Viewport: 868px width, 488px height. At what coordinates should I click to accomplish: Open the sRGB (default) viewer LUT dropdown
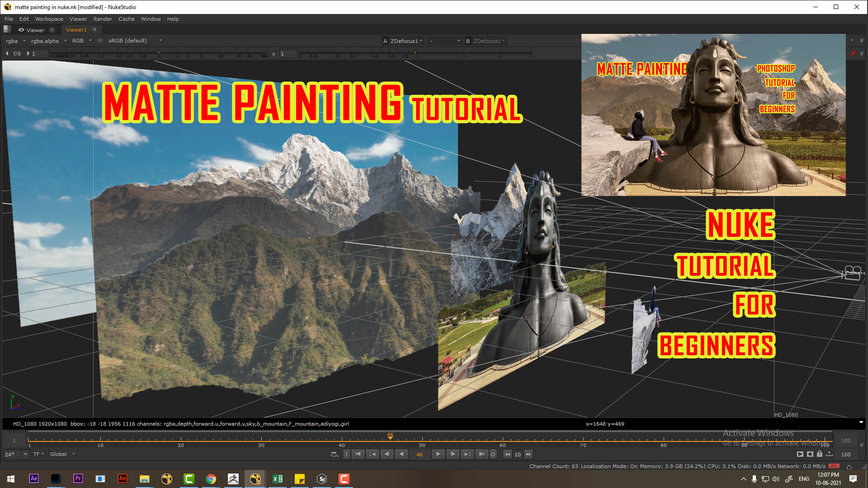coord(133,40)
